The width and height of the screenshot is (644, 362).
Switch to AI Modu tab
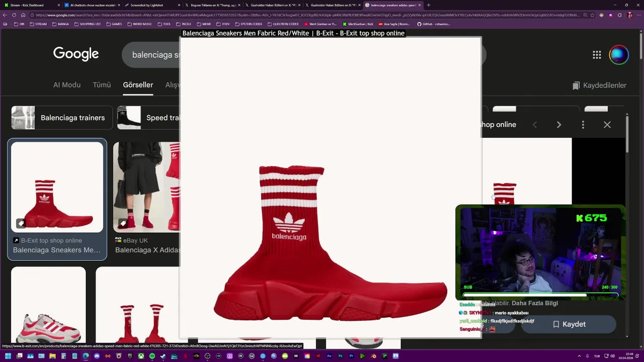coord(67,85)
